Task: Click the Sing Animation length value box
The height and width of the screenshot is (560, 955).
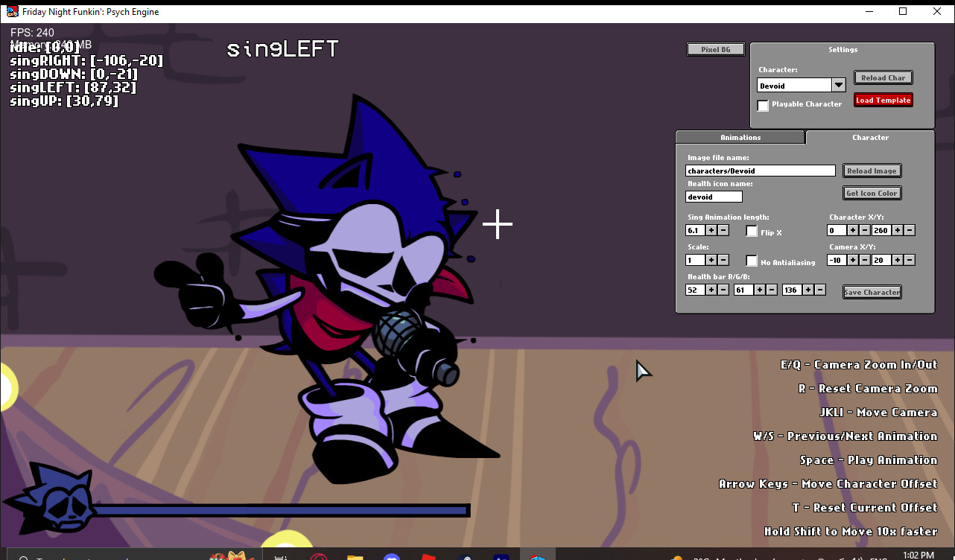Action: click(x=695, y=230)
